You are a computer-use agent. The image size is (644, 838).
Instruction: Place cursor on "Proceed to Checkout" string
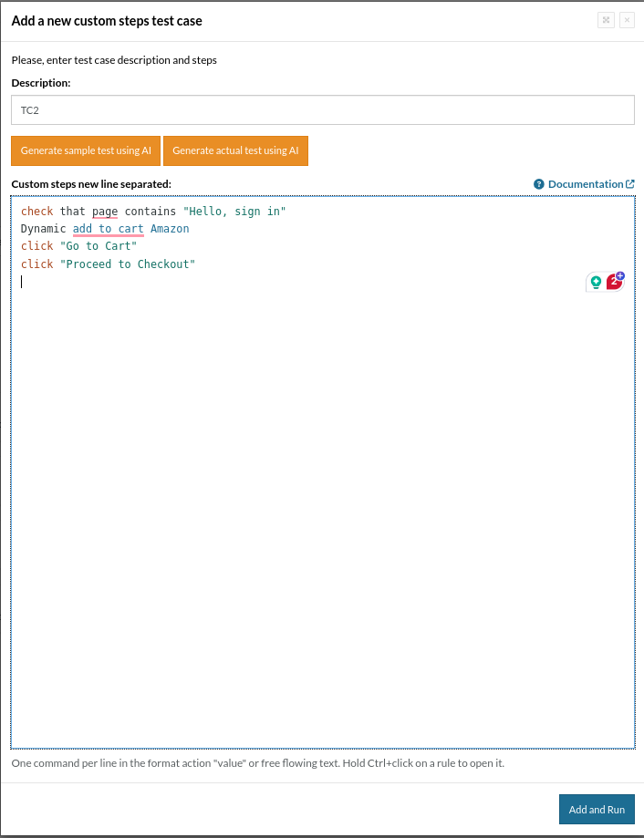(x=128, y=264)
